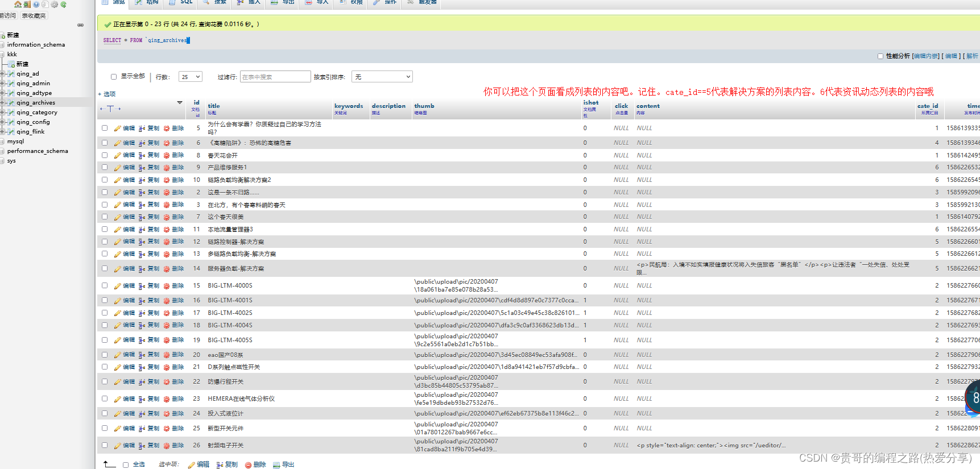Screen dimensions: 980x469
Task: Open the mysql database in the tree
Action: coord(15,141)
